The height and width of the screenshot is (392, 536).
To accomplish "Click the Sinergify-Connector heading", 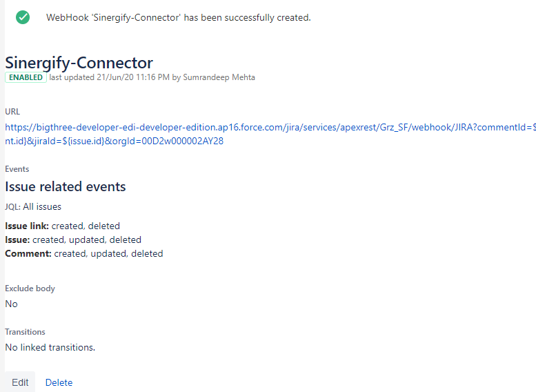I will (79, 63).
